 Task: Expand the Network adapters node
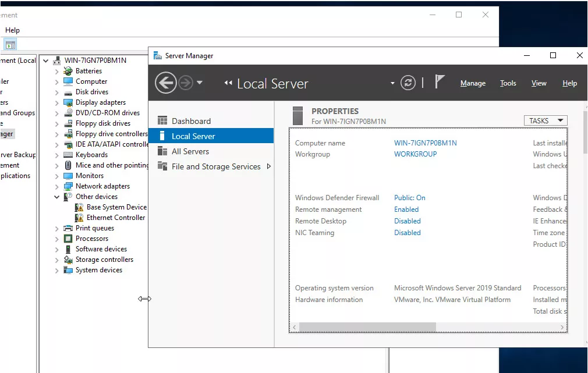click(56, 187)
